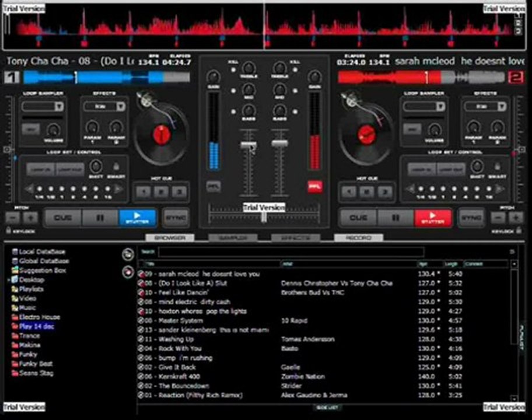The height and width of the screenshot is (420, 532).
Task: Click the left channel volume fader
Action: pyautogui.click(x=249, y=144)
